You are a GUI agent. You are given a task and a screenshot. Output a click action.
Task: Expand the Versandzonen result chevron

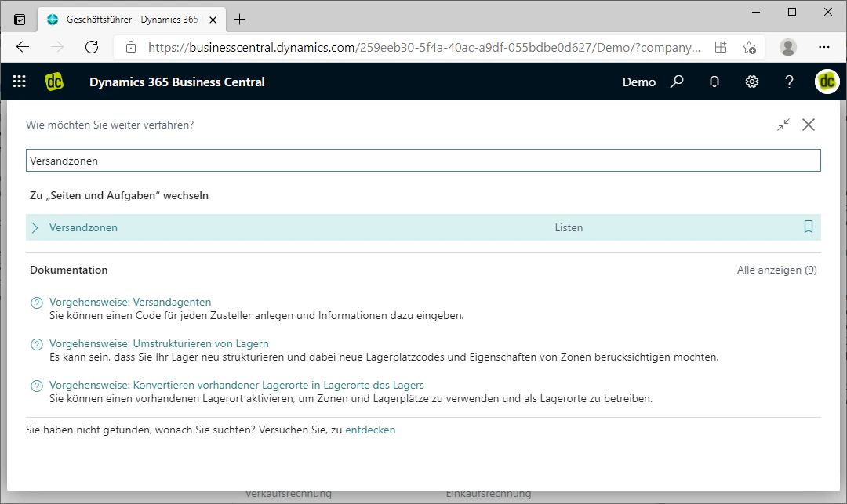[35, 228]
